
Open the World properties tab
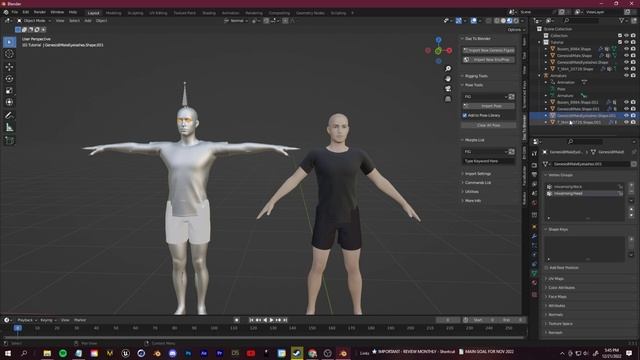pyautogui.click(x=534, y=203)
